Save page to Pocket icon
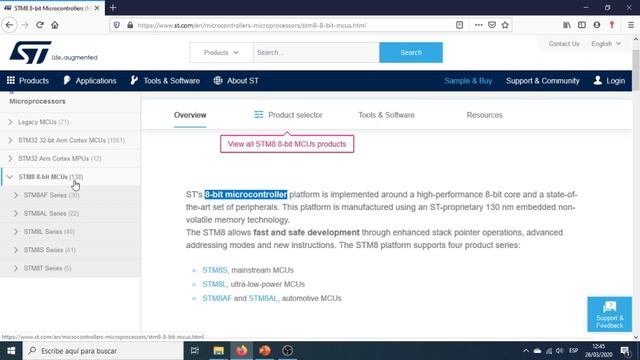Screen dimensions: 640x360 tap(492, 25)
